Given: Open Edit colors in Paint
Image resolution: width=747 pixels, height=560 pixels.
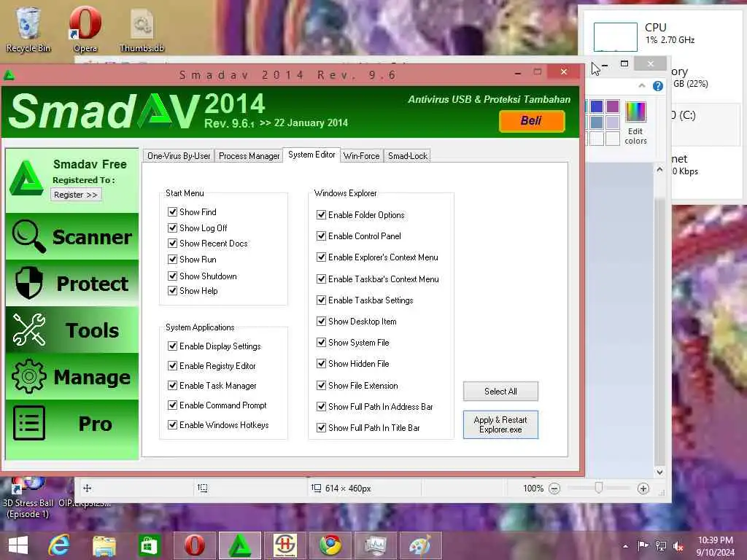Looking at the screenshot, I should click(635, 122).
